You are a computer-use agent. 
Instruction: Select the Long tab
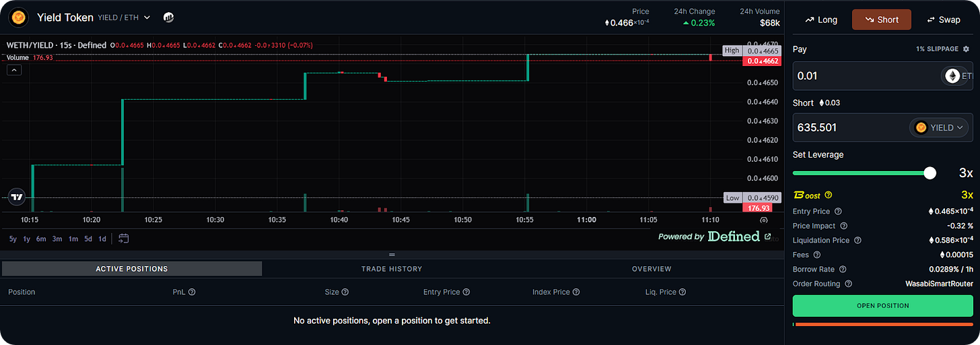(821, 20)
